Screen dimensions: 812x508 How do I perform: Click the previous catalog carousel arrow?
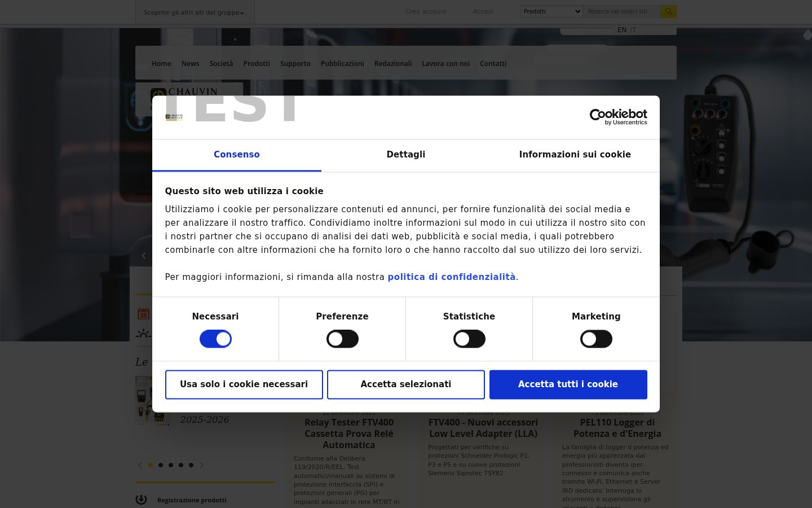point(140,465)
